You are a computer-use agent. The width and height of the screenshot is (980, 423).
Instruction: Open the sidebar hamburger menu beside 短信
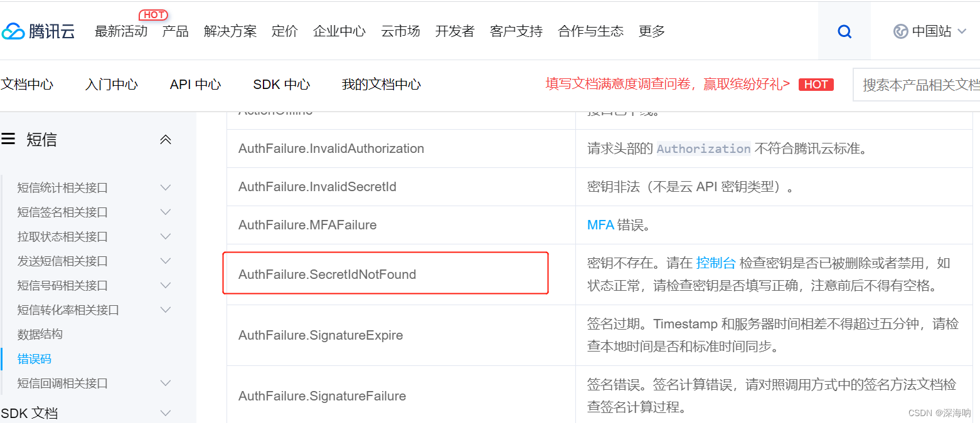click(x=8, y=139)
